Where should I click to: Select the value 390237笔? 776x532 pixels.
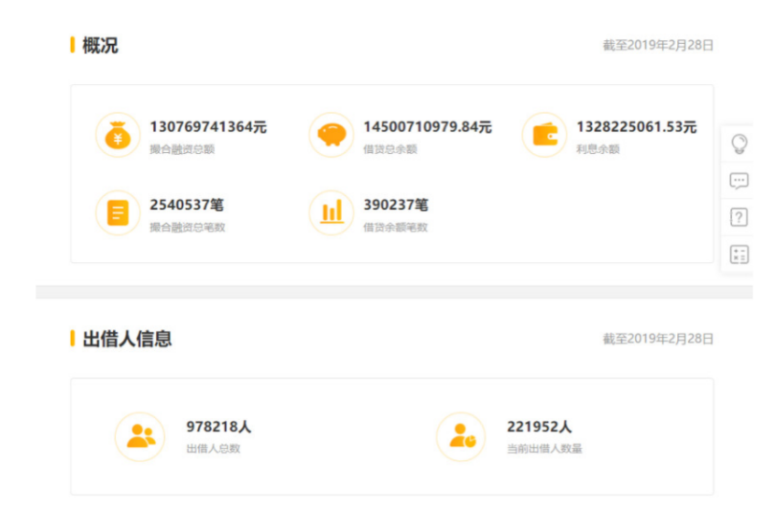pos(396,204)
